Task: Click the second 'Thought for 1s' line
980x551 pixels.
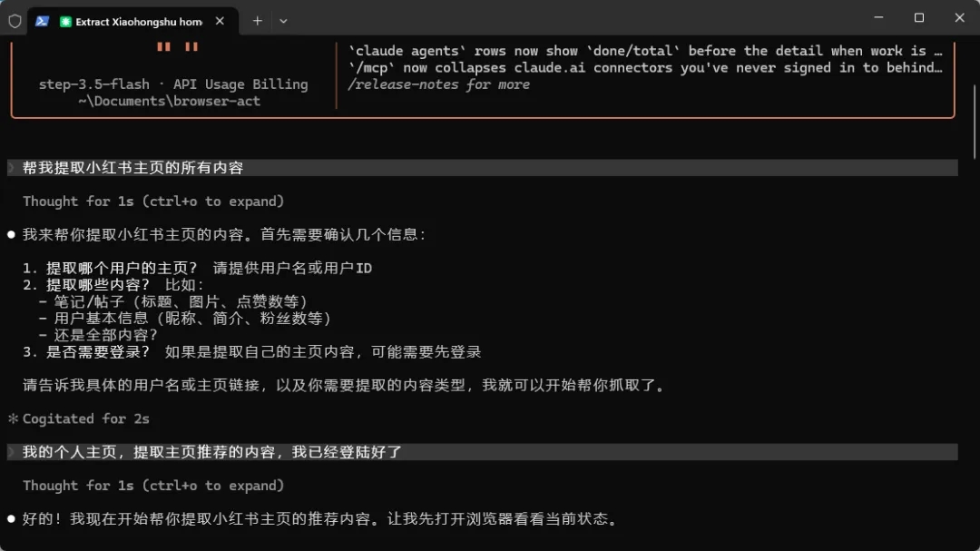Action: [x=153, y=486]
